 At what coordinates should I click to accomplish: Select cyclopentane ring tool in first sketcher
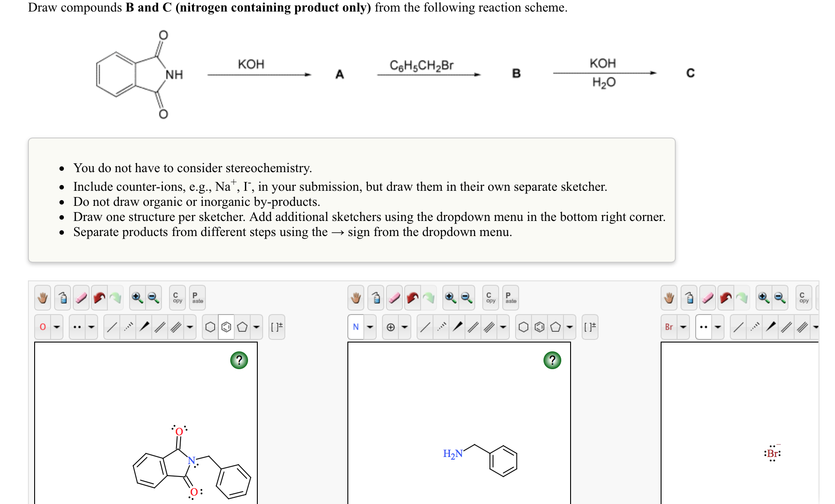tap(242, 327)
